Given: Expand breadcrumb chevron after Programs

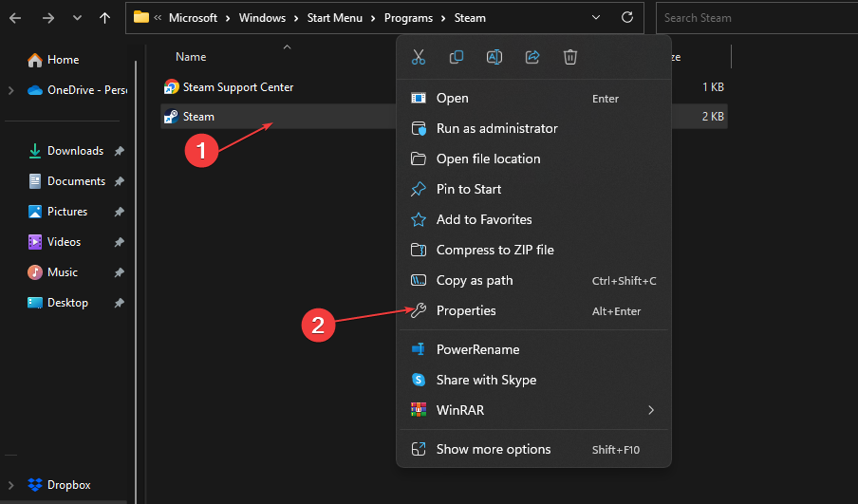Looking at the screenshot, I should click(x=443, y=19).
